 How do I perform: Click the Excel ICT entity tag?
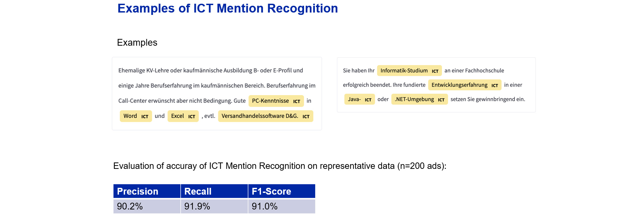tap(183, 116)
